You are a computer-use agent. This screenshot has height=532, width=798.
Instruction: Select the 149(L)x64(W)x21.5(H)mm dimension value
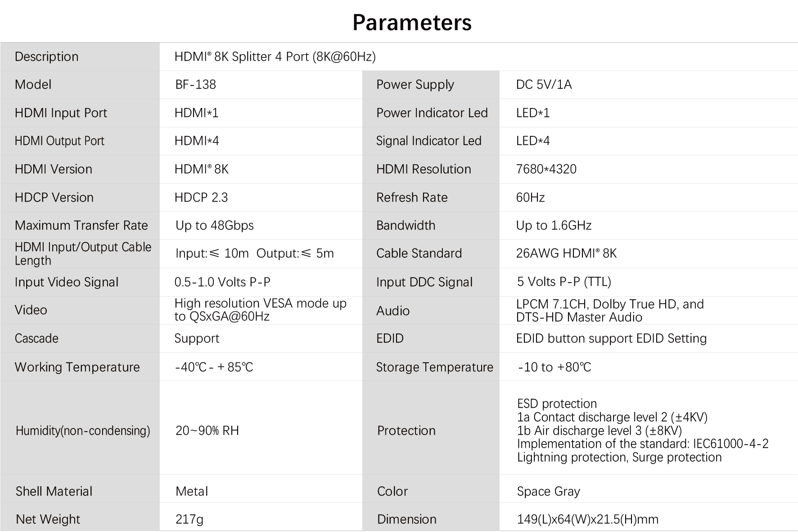(587, 519)
